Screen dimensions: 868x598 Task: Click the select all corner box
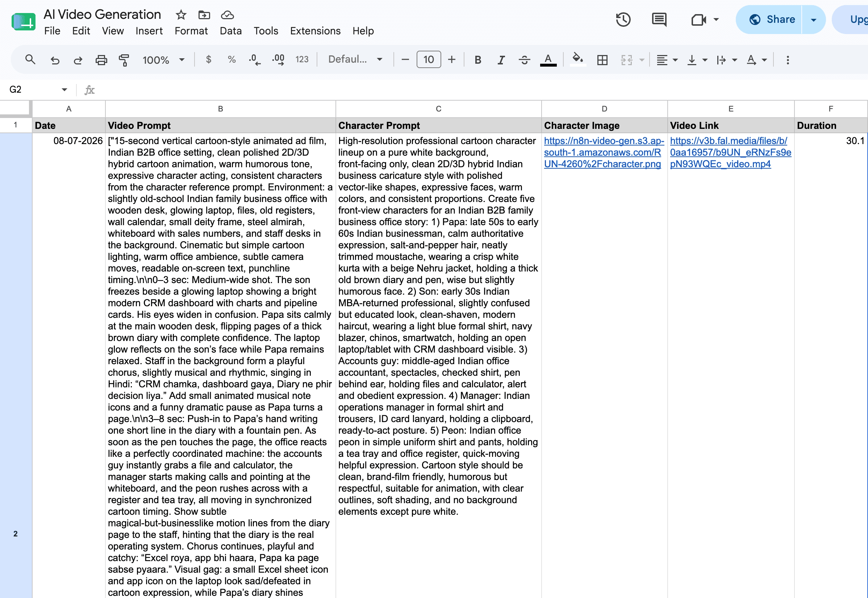coord(15,108)
